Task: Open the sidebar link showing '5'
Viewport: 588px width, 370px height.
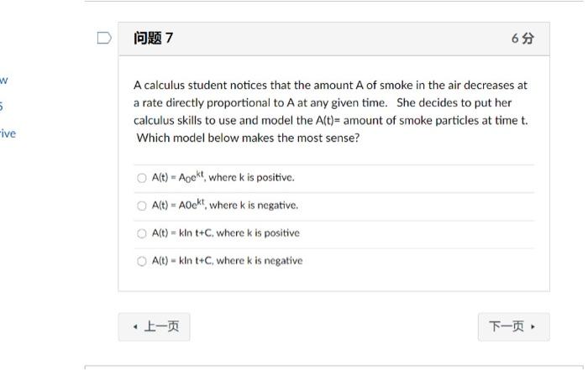Action: click(x=3, y=107)
